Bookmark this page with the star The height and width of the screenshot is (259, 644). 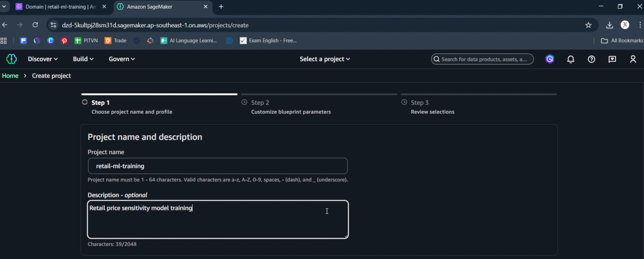point(588,25)
